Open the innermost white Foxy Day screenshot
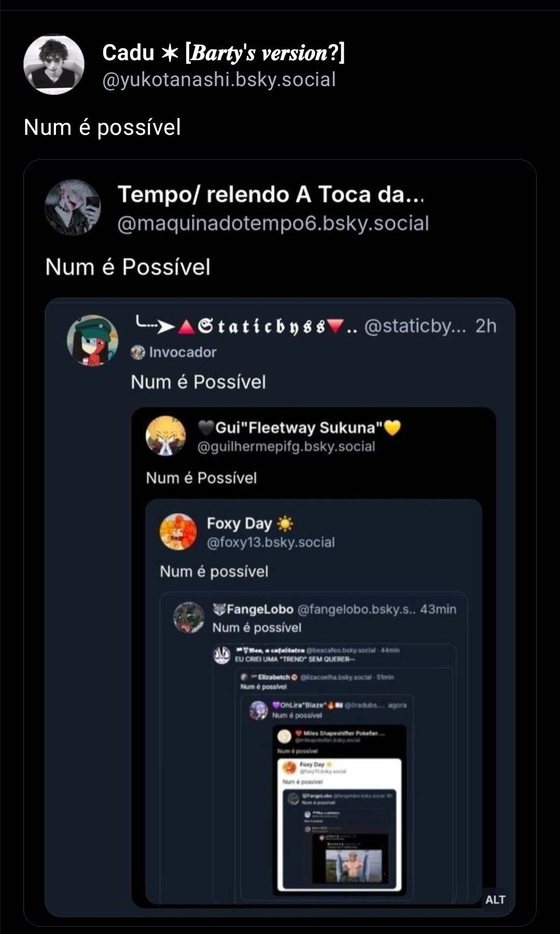The height and width of the screenshot is (934, 560). pos(340,825)
